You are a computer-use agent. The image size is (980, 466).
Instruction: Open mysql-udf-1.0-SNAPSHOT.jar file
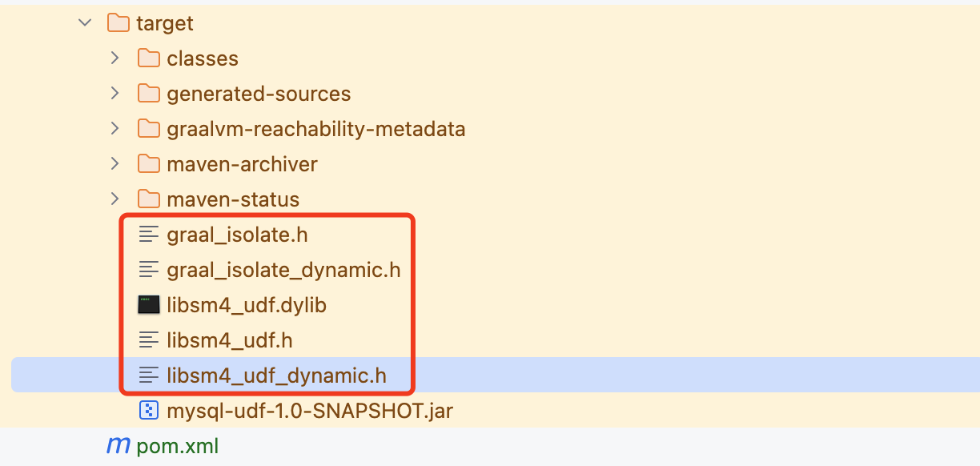[310, 412]
